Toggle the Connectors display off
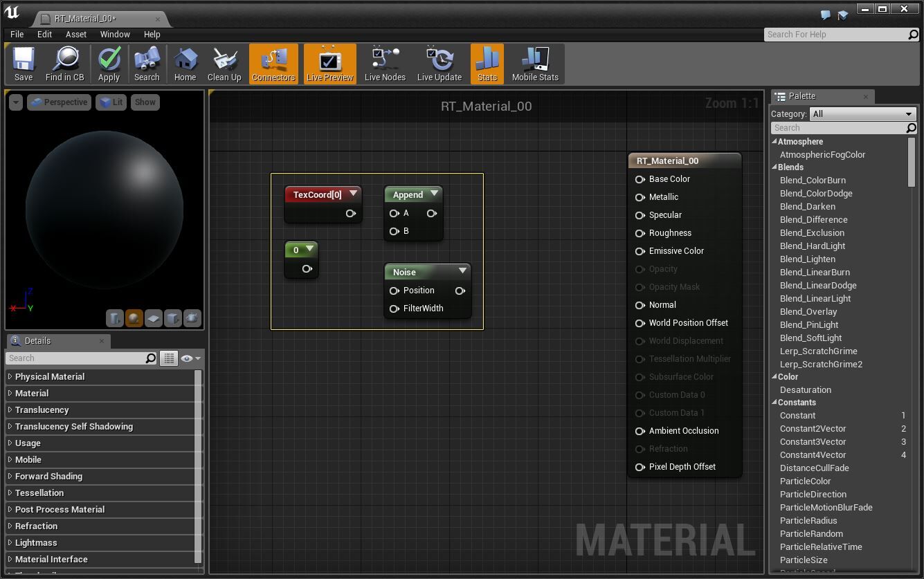924x579 pixels. point(273,64)
